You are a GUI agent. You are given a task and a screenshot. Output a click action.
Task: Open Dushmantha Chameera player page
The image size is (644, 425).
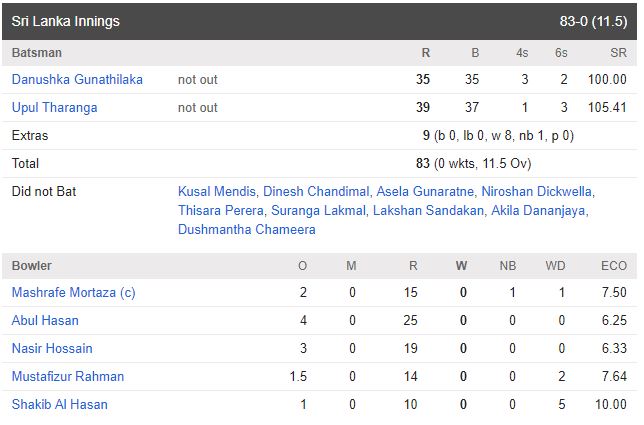pos(247,229)
